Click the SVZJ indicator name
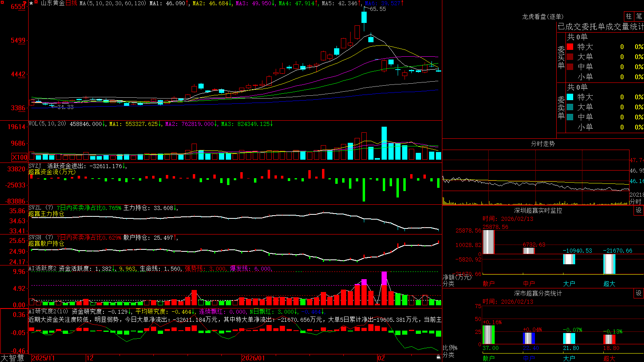The width and height of the screenshot is (644, 362). tap(35, 166)
